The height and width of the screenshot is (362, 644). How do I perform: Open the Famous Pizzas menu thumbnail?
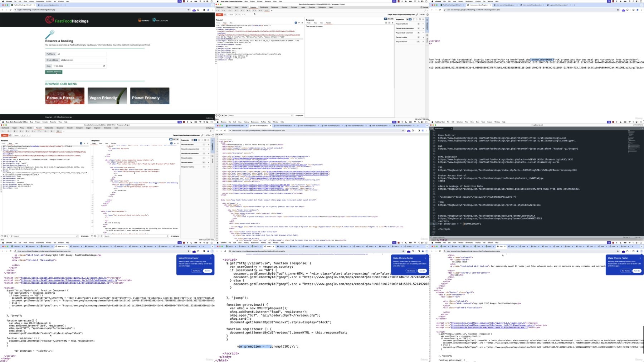pyautogui.click(x=65, y=96)
